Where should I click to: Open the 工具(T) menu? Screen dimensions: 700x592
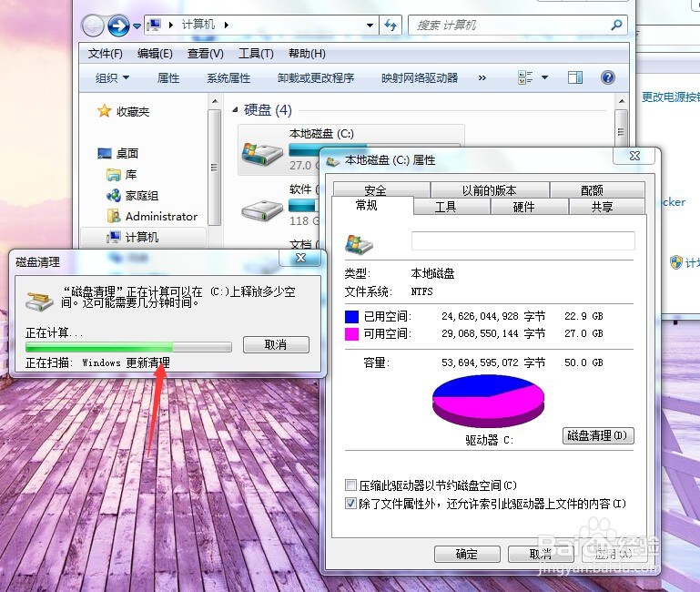pyautogui.click(x=257, y=54)
